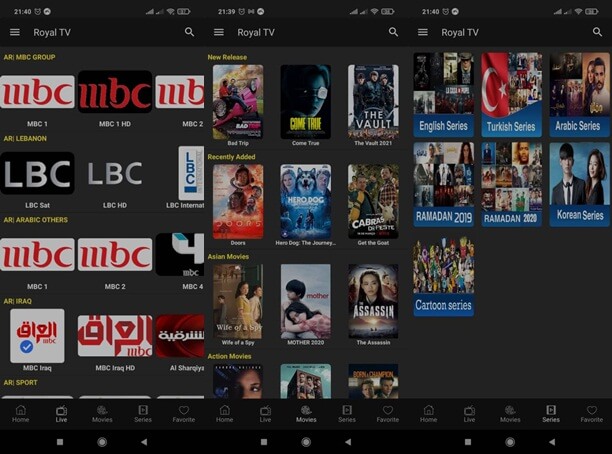
Task: Open Korean Series category
Action: tap(580, 184)
